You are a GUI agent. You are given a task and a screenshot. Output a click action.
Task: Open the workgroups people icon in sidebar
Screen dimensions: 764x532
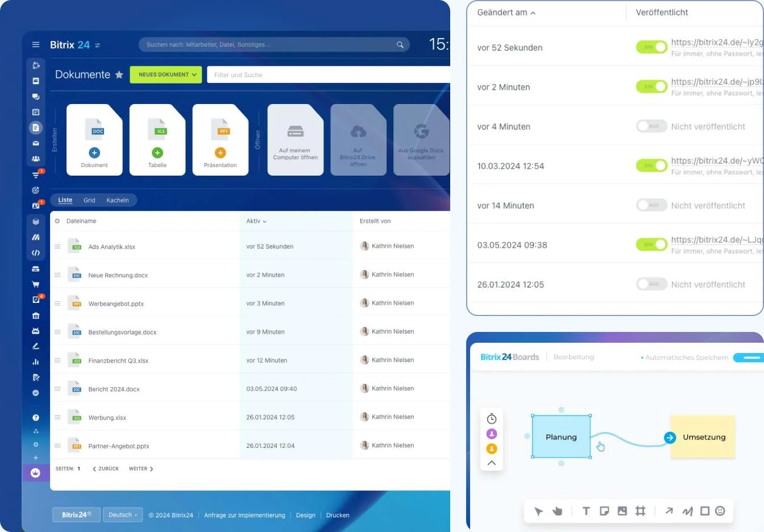tap(36, 159)
